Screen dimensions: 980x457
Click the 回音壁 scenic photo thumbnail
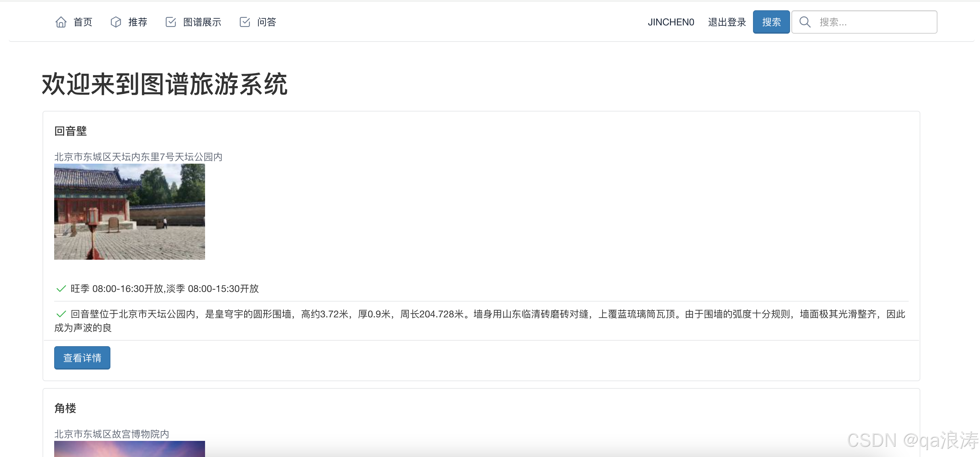(129, 212)
